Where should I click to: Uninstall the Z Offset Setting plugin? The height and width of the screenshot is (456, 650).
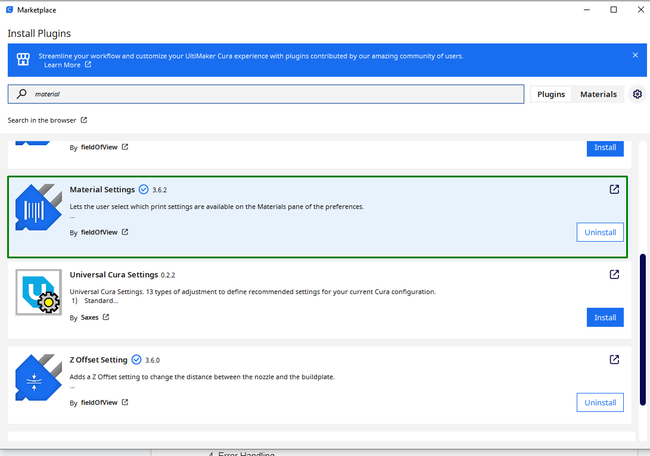coord(600,402)
